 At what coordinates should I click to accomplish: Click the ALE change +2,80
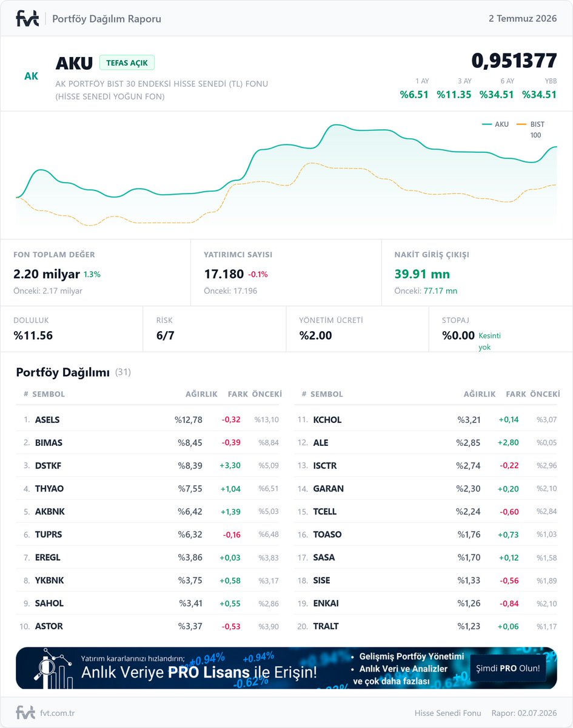[508, 443]
